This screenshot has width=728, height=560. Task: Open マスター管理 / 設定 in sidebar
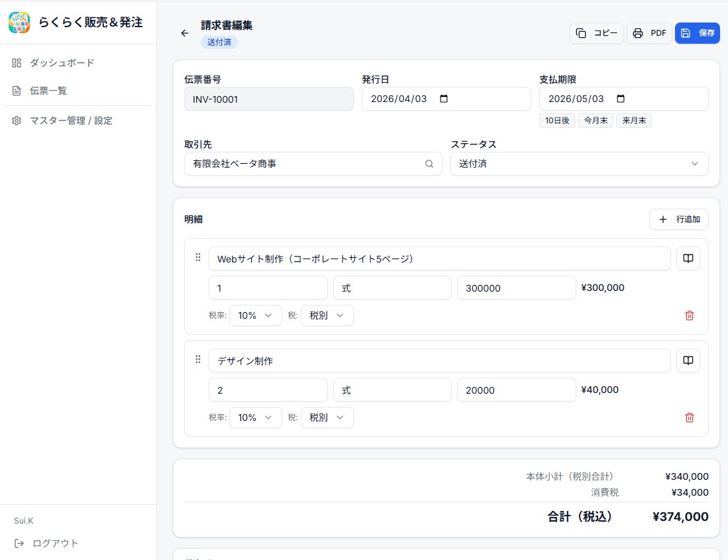click(78, 120)
